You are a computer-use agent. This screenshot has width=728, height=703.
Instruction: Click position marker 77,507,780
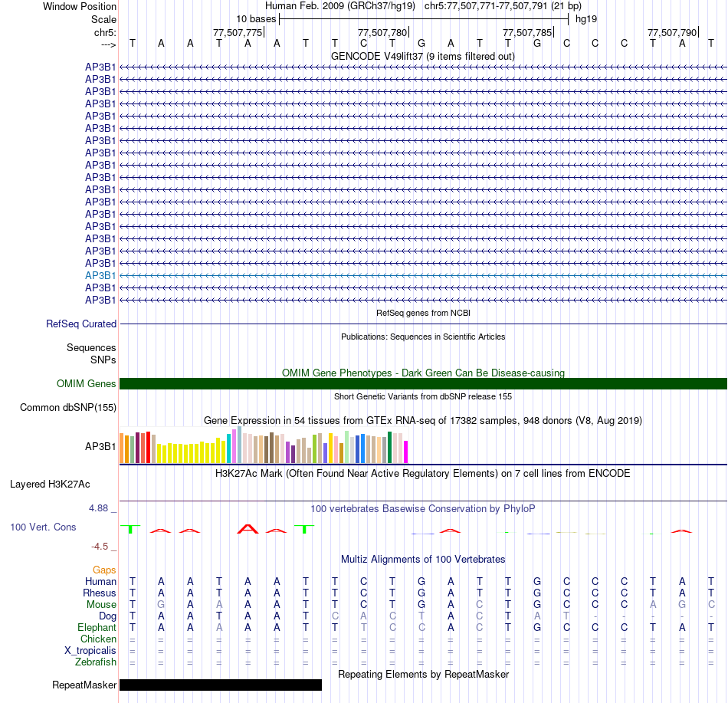[382, 32]
